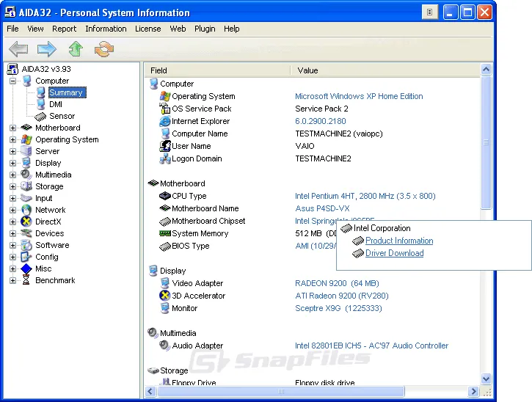
Task: Click the Misc blue diamond icon
Action: point(26,268)
